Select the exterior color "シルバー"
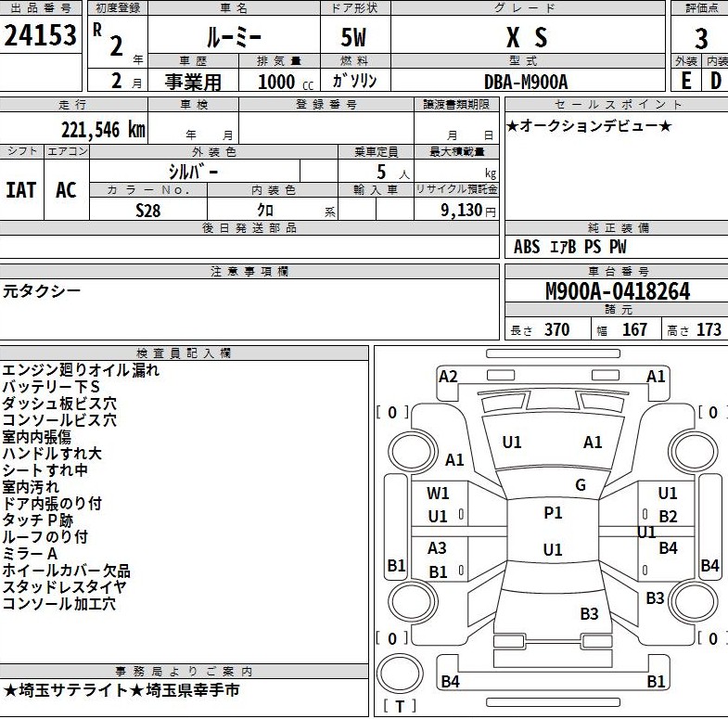The image size is (728, 719). coord(193,172)
